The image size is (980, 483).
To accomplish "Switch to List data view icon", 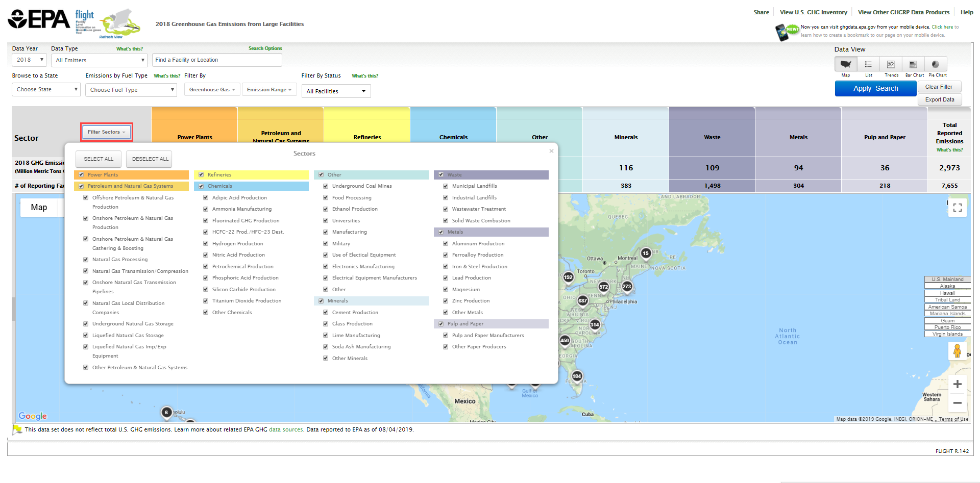I will point(868,64).
